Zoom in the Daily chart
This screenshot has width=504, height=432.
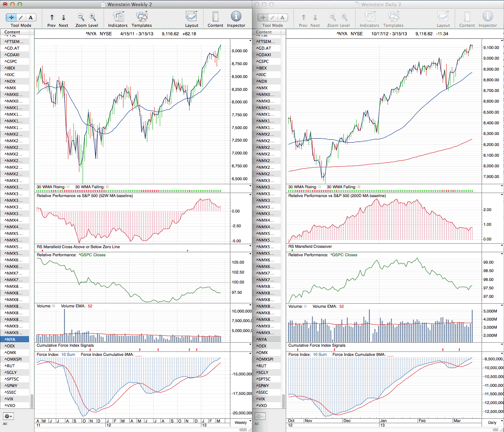tap(344, 17)
